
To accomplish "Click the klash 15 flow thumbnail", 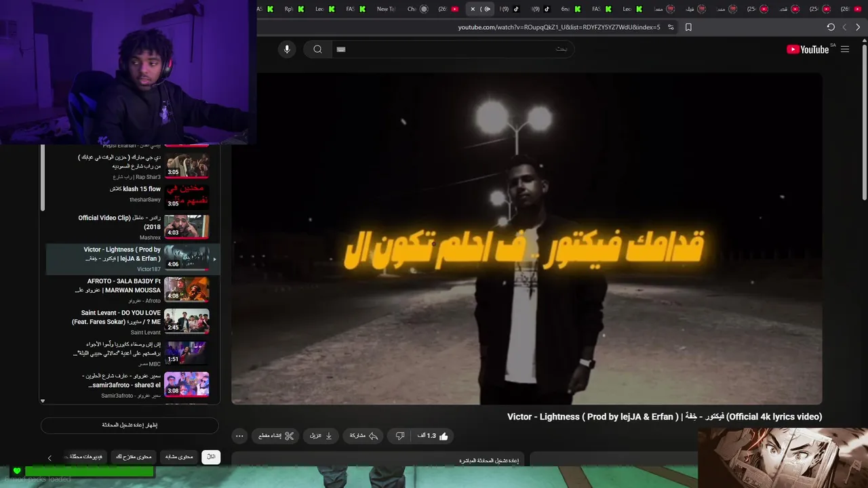I will pos(186,197).
